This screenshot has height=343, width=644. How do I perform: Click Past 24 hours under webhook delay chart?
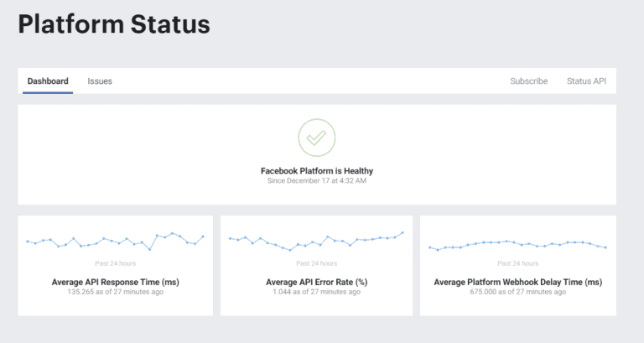[517, 263]
